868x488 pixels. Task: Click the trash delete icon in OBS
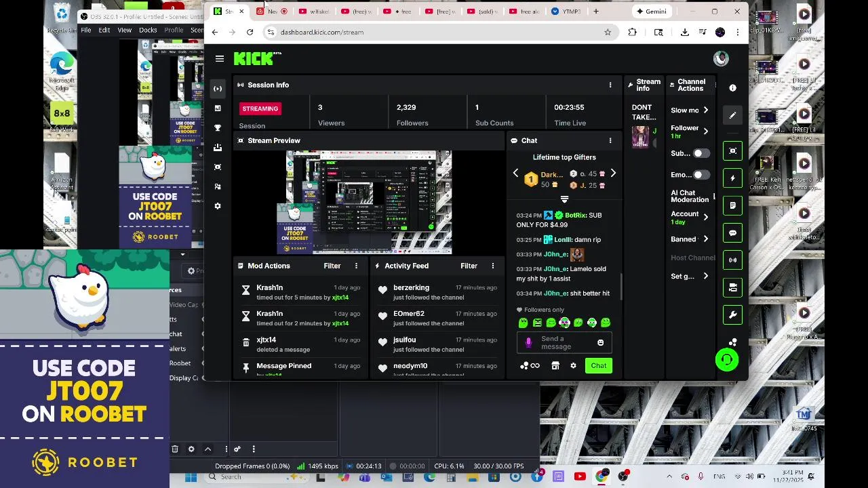click(174, 449)
